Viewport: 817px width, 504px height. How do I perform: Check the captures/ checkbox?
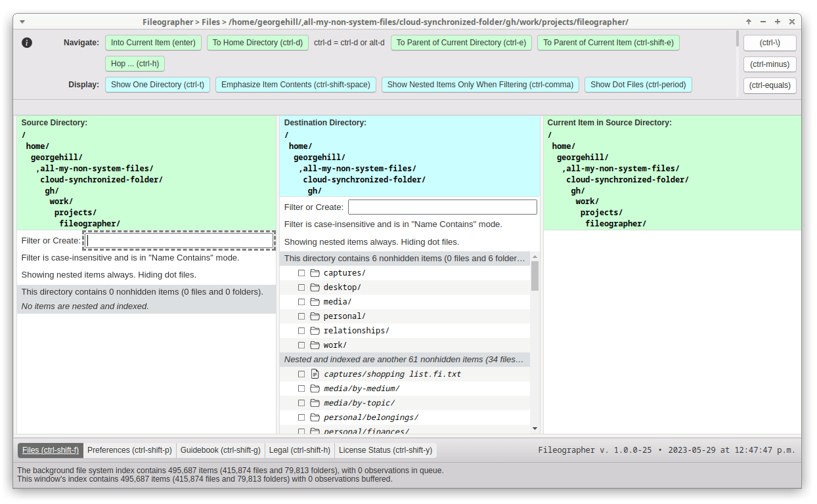(301, 273)
